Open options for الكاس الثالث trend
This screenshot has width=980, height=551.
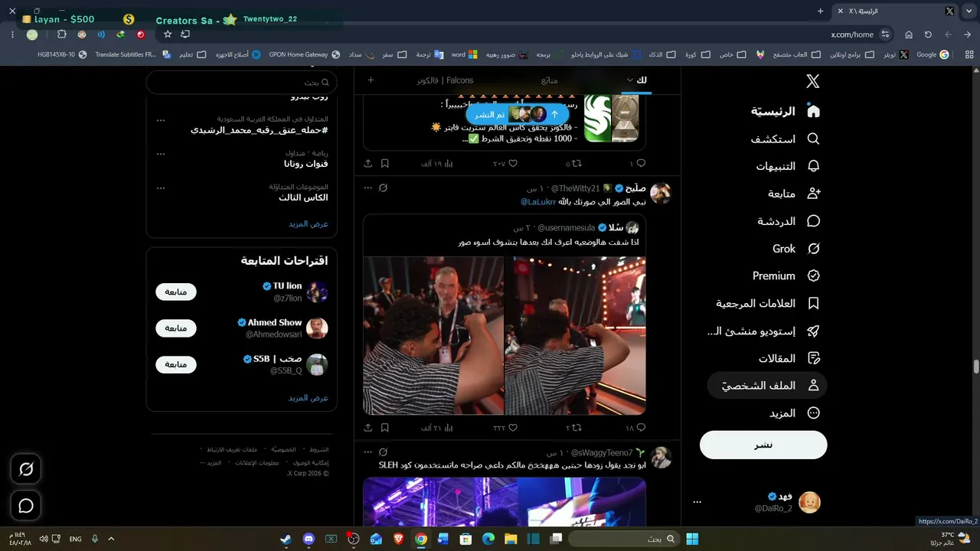click(161, 187)
